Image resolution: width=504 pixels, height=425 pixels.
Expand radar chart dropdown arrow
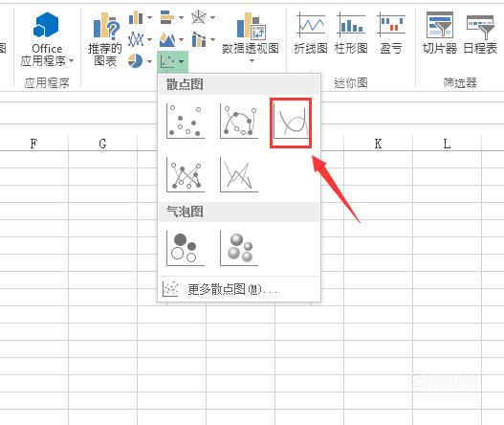point(212,17)
